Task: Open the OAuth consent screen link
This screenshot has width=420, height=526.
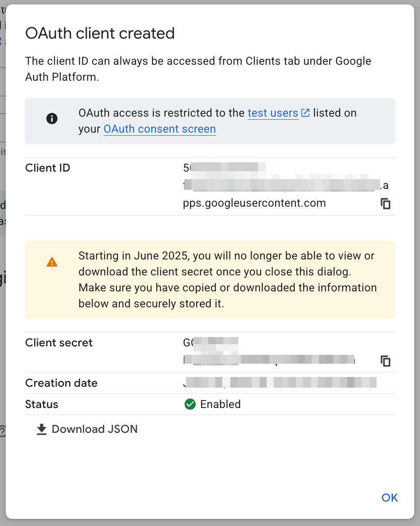Action: pos(159,129)
